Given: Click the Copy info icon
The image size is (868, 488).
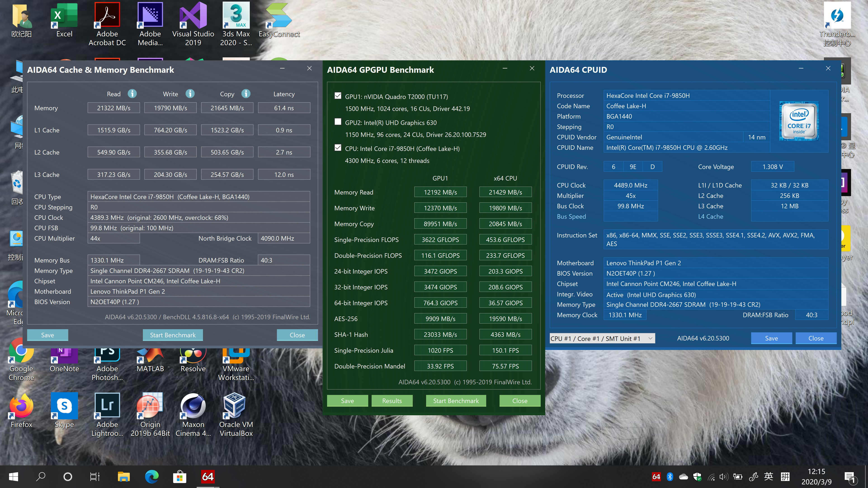Looking at the screenshot, I should point(246,94).
